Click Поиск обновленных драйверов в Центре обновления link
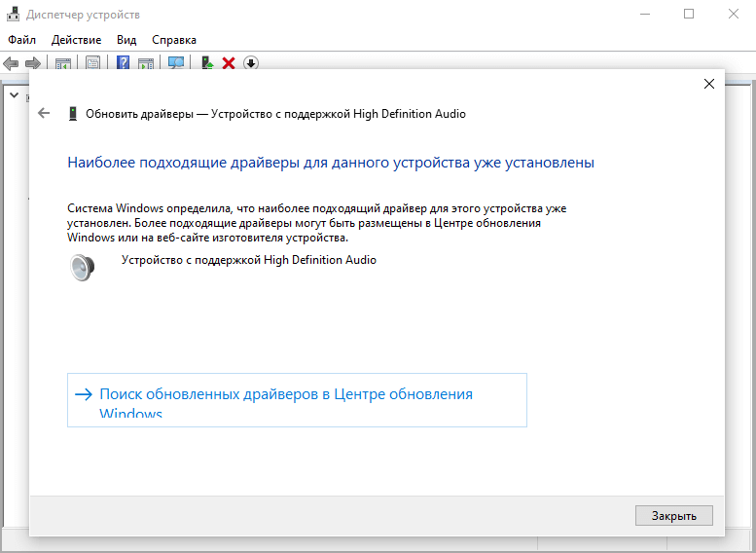 [x=297, y=400]
